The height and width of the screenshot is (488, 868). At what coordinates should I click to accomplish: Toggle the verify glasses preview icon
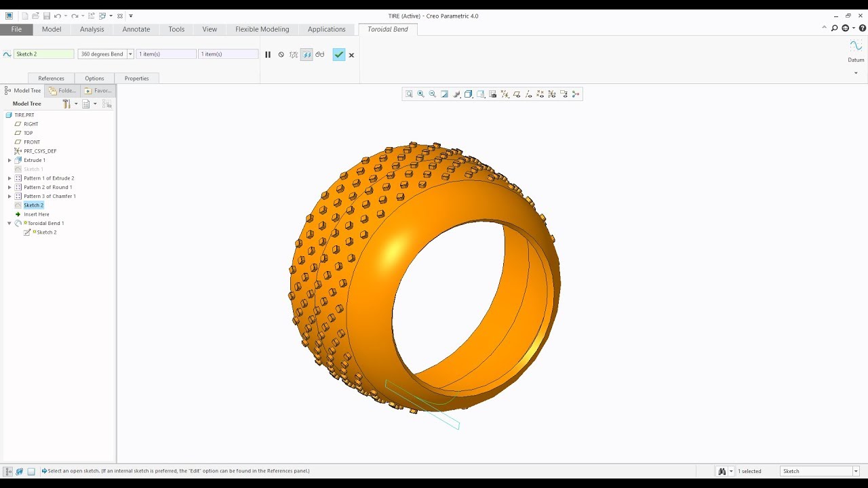pos(319,55)
